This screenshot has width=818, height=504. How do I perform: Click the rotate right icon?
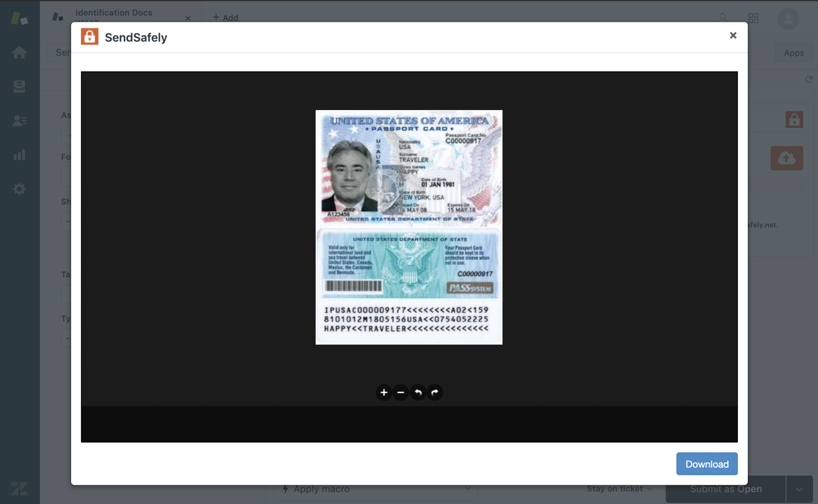click(435, 392)
